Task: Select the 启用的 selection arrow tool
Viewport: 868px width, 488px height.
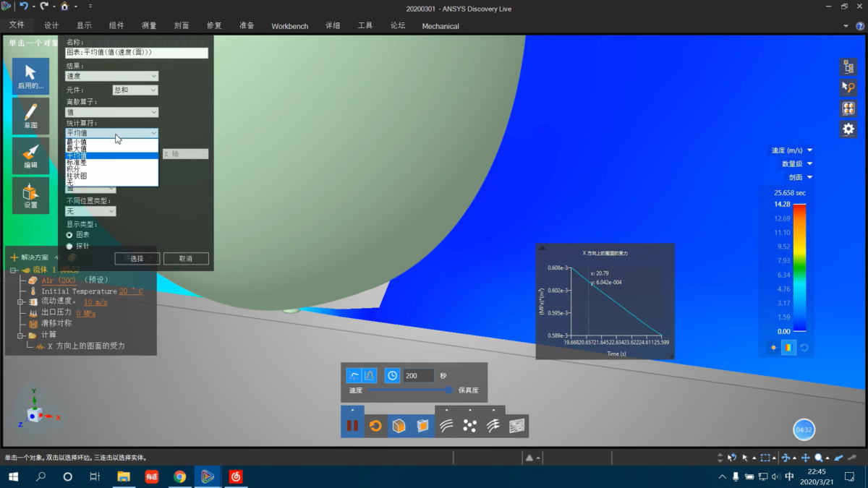Action: pos(30,76)
